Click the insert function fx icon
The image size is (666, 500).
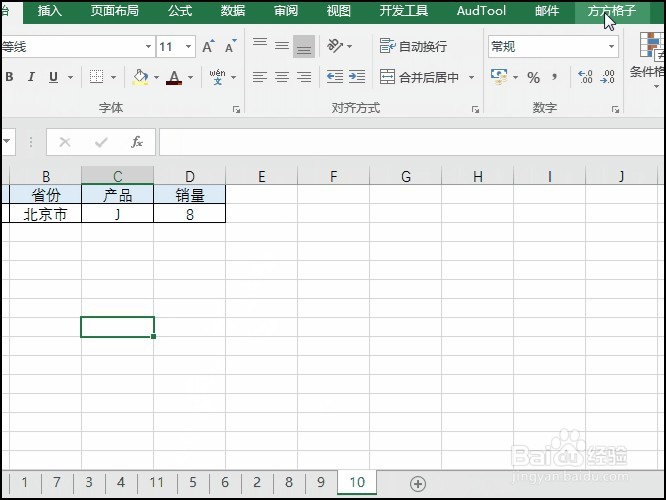click(137, 142)
